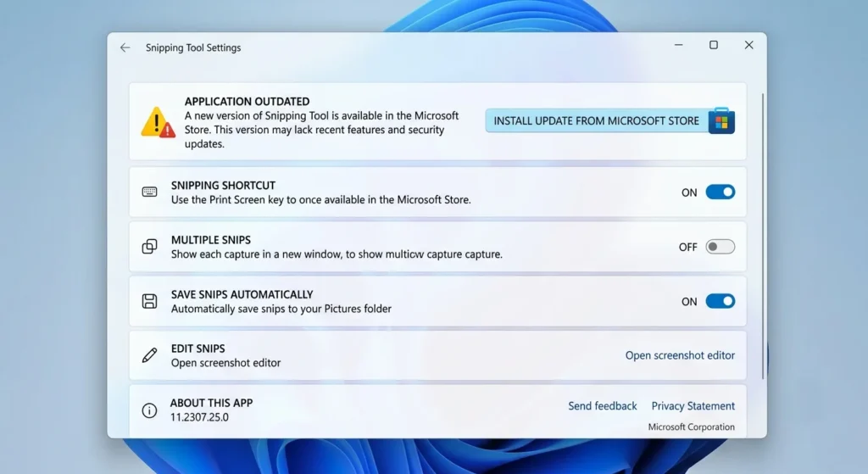Click the Microsoft Corporation text
The width and height of the screenshot is (868, 474).
click(692, 427)
